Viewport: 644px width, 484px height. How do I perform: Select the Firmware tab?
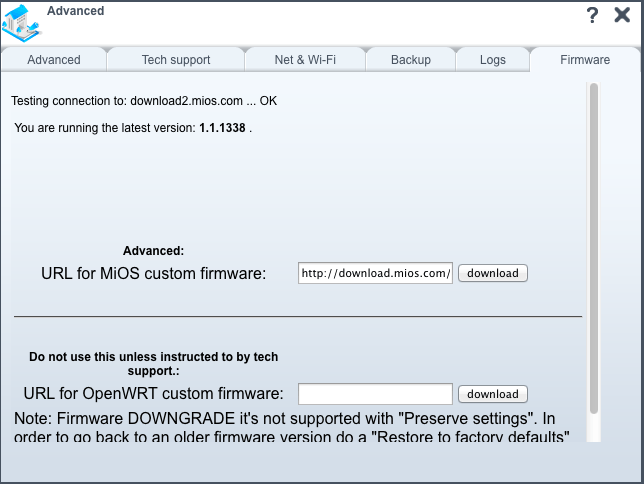585,60
